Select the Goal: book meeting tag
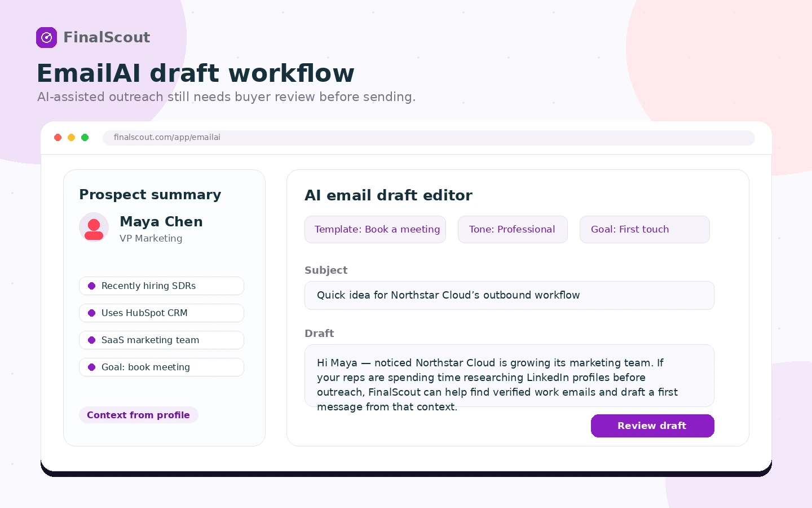This screenshot has height=508, width=812. click(x=161, y=367)
